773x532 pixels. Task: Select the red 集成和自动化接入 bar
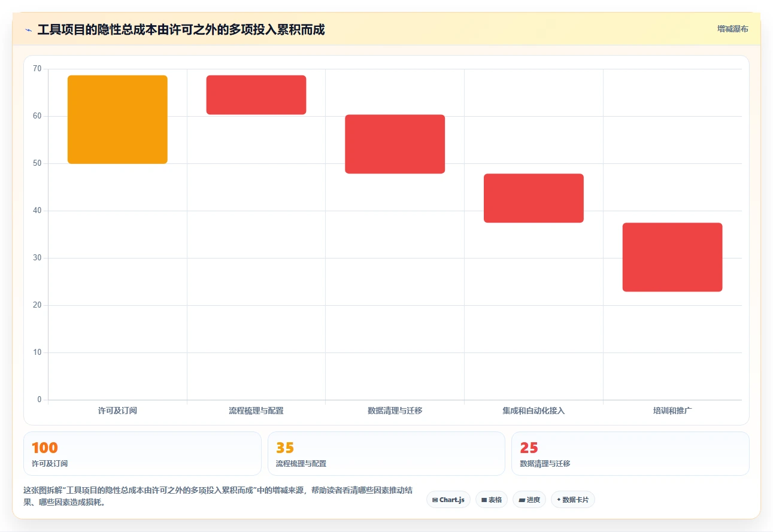pyautogui.click(x=533, y=198)
